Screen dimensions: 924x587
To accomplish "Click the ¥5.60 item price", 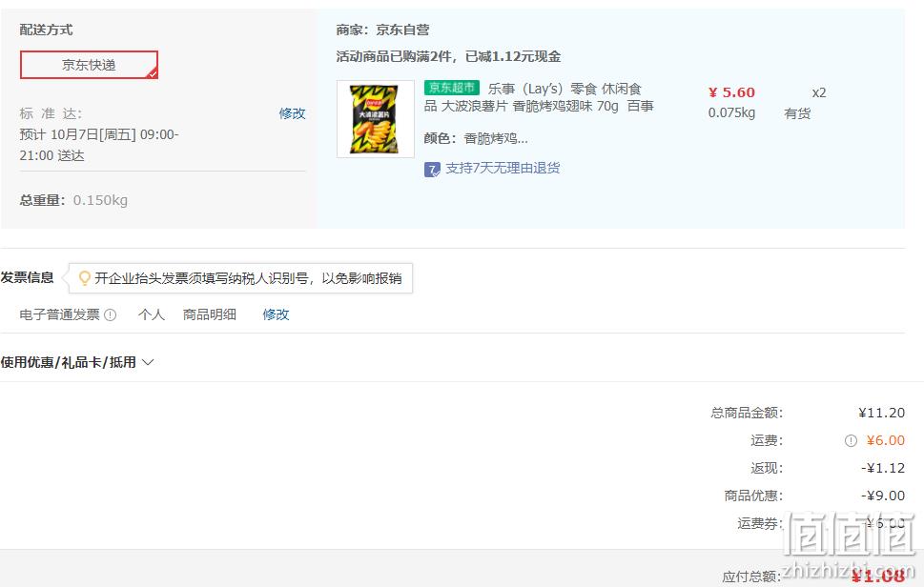I will pyautogui.click(x=731, y=93).
